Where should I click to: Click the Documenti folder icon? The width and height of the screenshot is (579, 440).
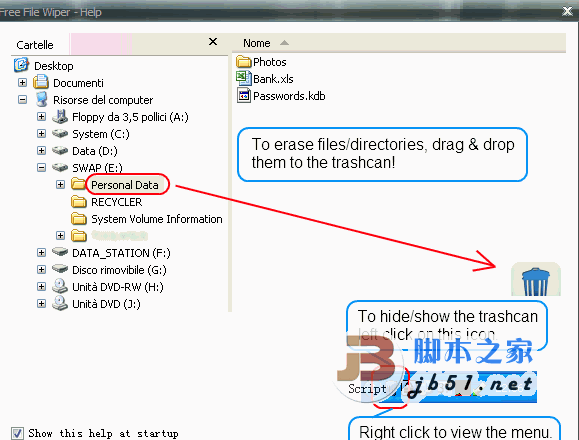pyautogui.click(x=41, y=82)
